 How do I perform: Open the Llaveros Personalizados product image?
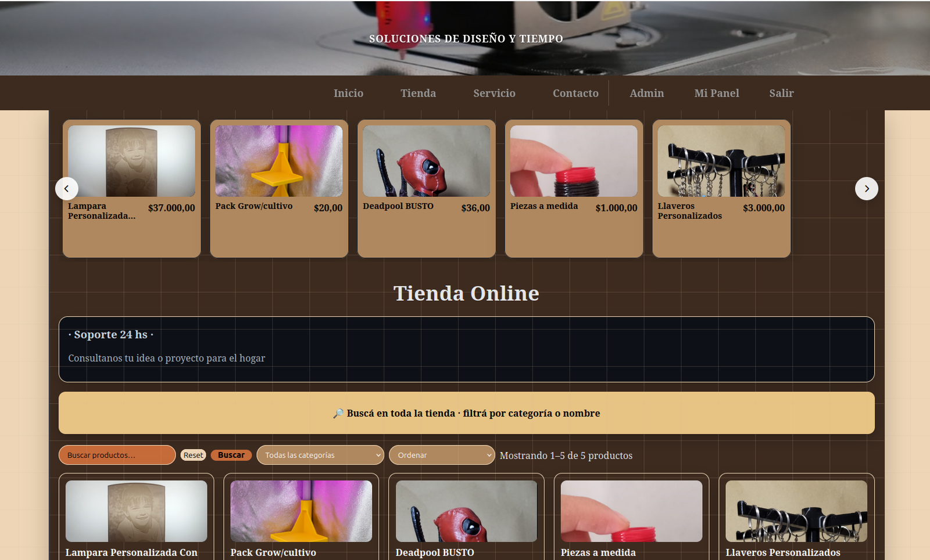721,161
